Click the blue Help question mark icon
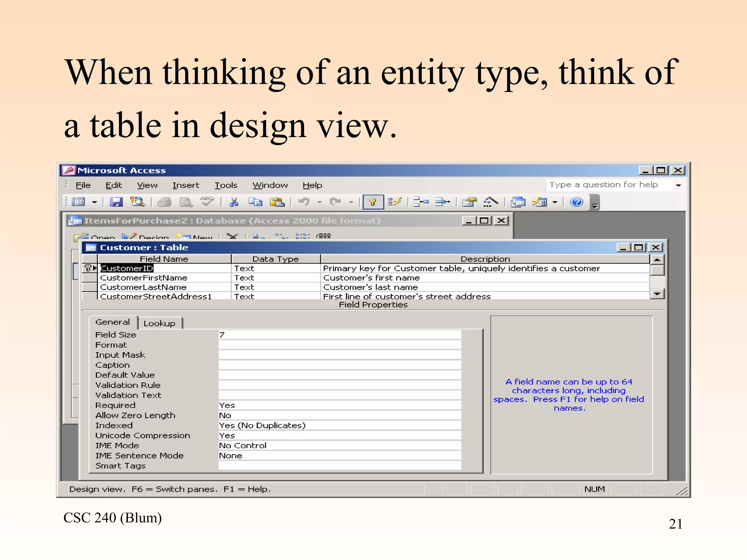This screenshot has width=747, height=560. pos(577,202)
